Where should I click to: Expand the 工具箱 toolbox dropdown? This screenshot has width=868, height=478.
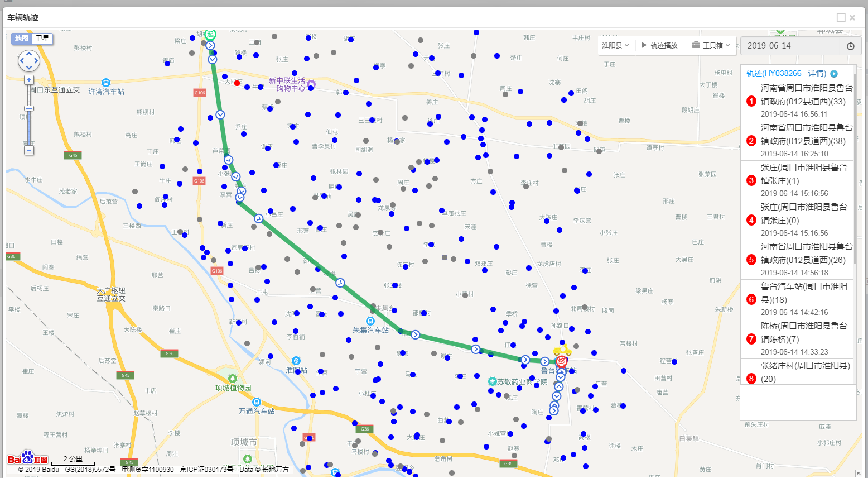711,46
